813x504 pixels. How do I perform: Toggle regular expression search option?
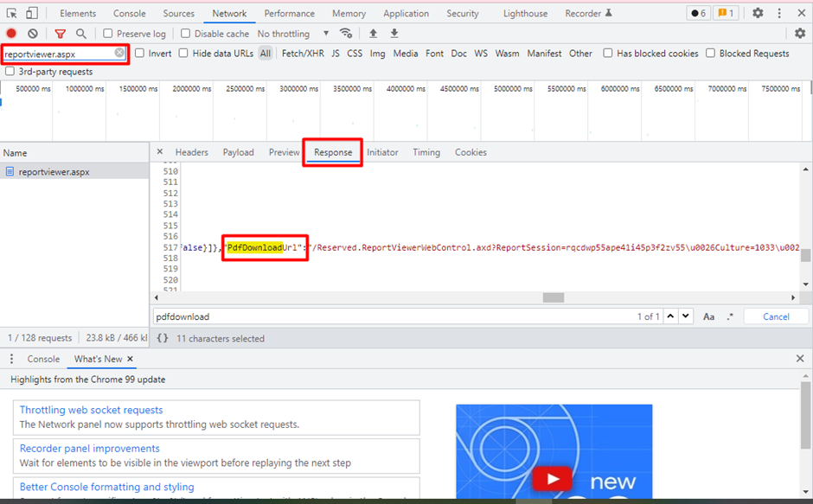tap(730, 316)
